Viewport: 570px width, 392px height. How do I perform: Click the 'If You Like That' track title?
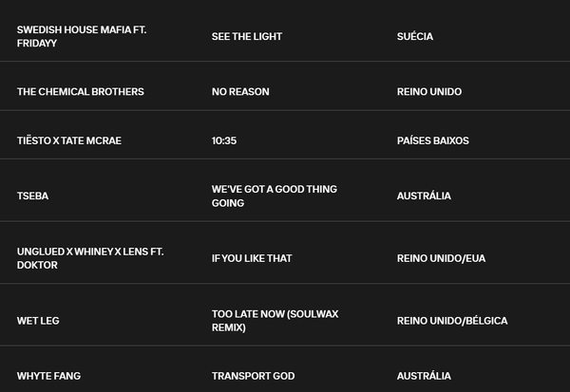[x=252, y=258]
